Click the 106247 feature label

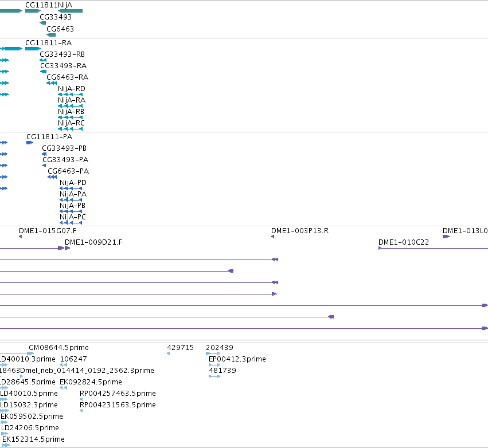[73, 359]
